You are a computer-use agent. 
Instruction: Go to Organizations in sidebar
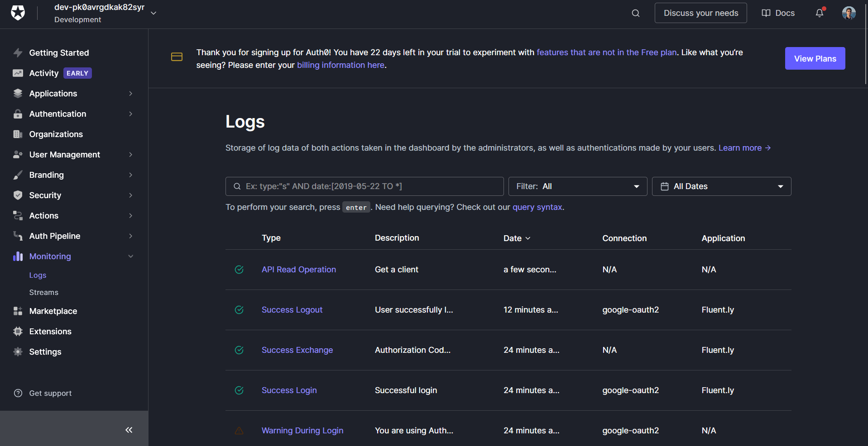point(56,134)
